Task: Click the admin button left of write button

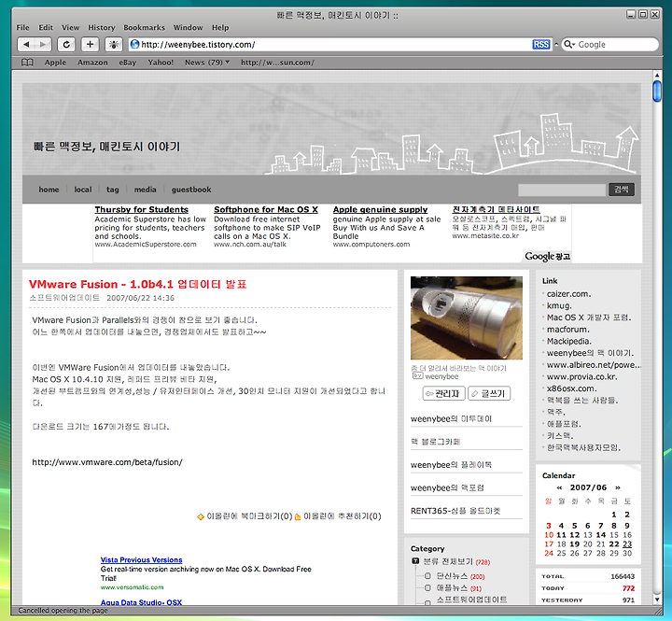Action: [x=443, y=393]
